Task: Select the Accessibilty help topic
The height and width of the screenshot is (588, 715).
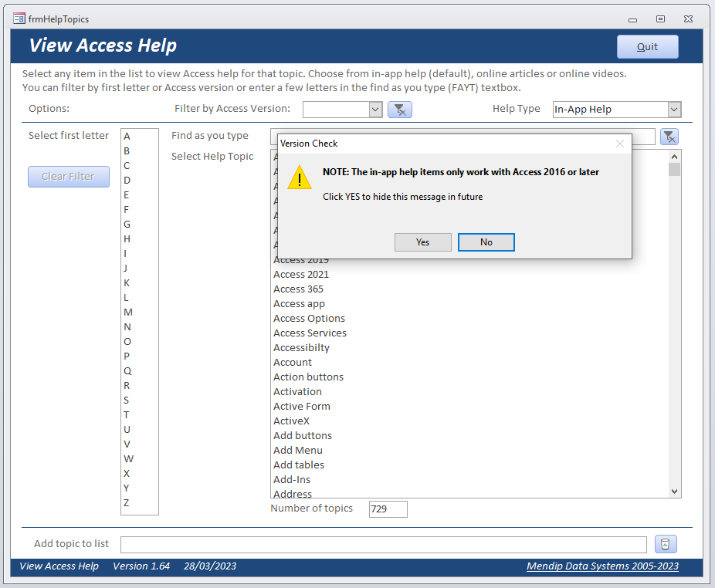Action: pos(301,348)
